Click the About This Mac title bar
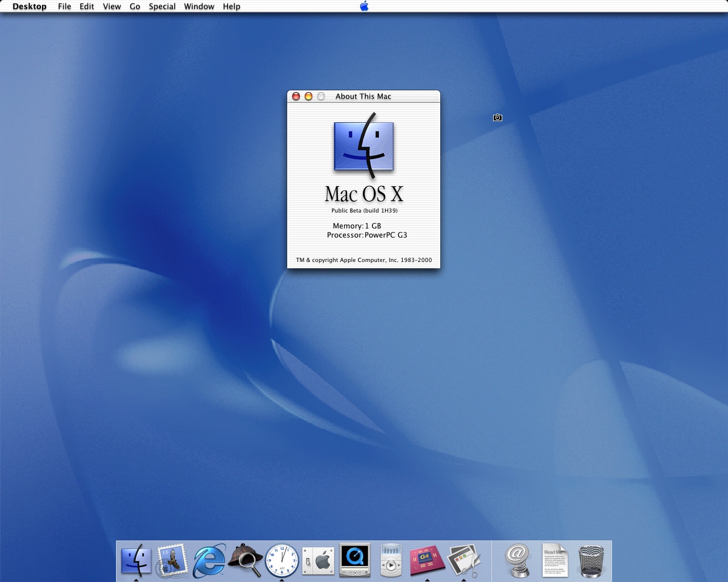The image size is (728, 582). pyautogui.click(x=363, y=97)
